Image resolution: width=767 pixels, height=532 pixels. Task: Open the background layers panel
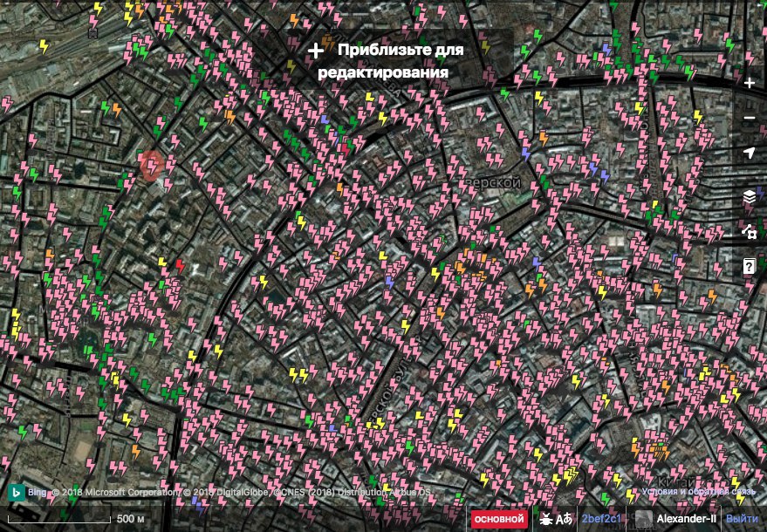(749, 198)
